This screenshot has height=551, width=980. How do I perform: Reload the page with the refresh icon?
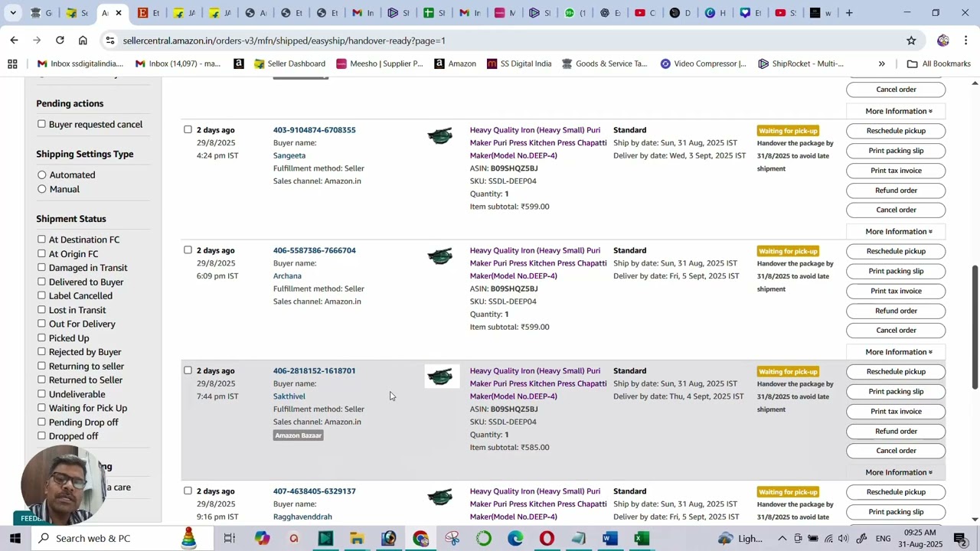click(x=60, y=41)
